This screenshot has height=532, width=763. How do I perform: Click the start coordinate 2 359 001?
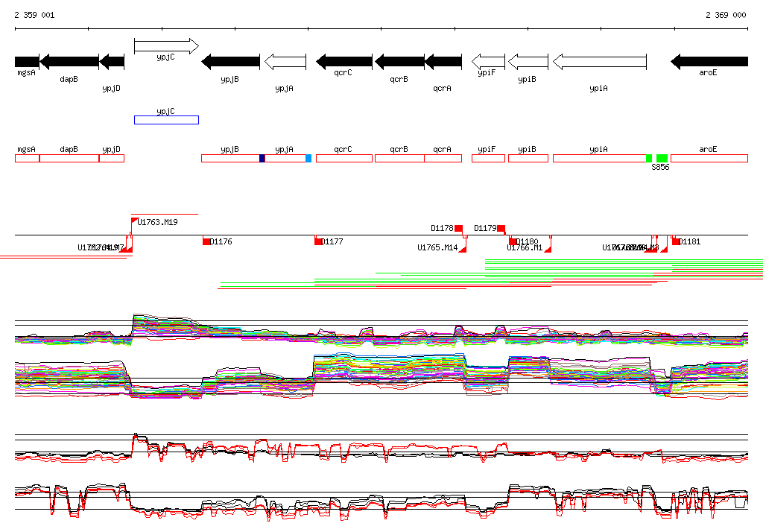point(34,15)
